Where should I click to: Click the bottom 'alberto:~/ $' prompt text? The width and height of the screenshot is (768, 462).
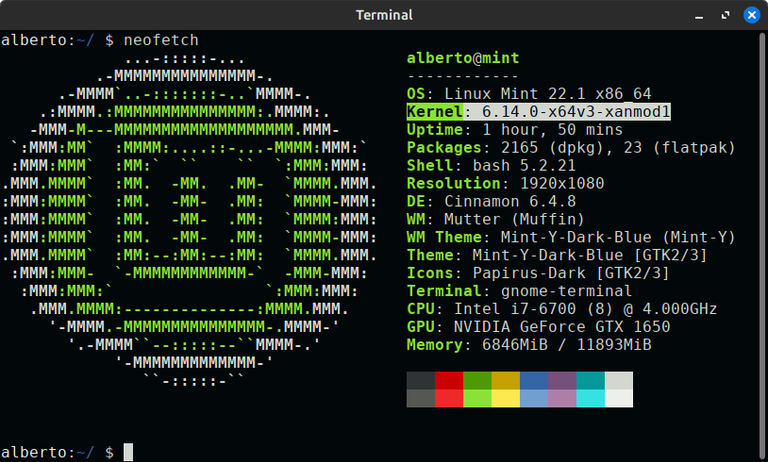(x=57, y=452)
